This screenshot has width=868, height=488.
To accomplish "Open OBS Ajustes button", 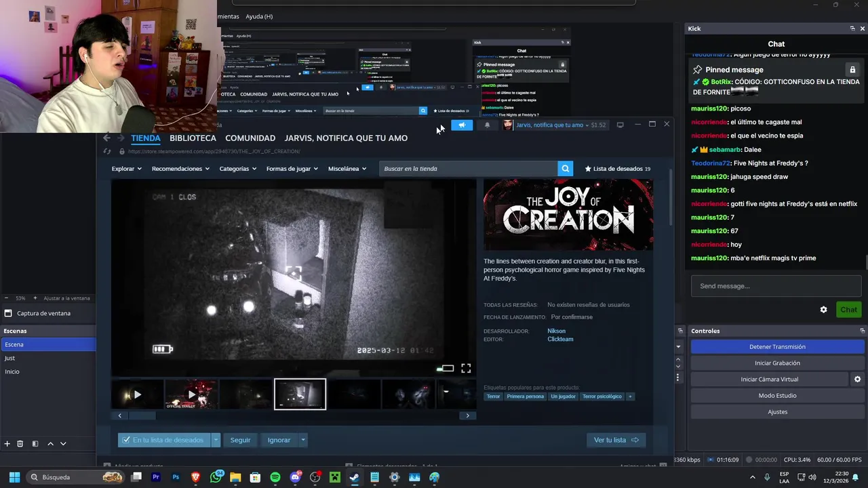I will coord(777,412).
